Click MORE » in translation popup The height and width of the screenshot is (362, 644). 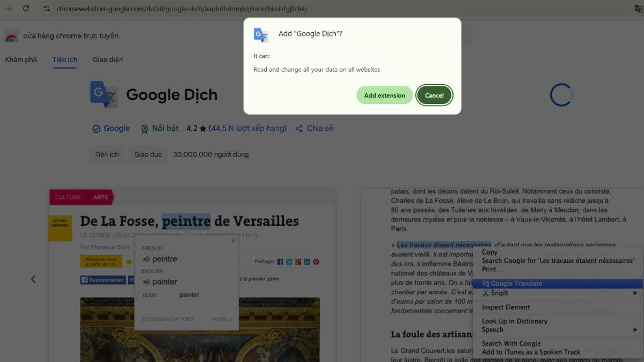(222, 319)
